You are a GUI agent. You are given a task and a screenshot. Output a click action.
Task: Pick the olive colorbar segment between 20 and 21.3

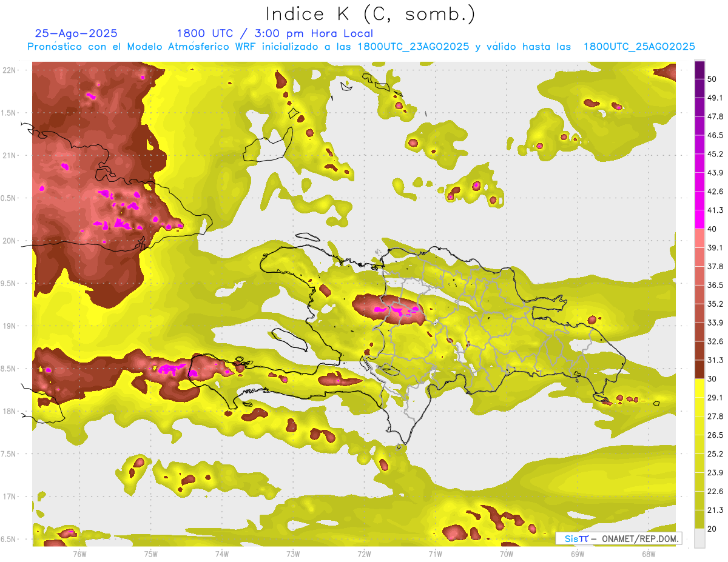699,520
